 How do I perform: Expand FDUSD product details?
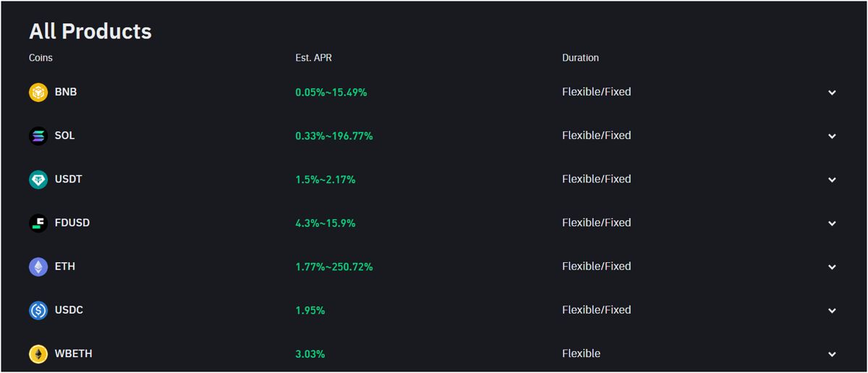tap(832, 224)
